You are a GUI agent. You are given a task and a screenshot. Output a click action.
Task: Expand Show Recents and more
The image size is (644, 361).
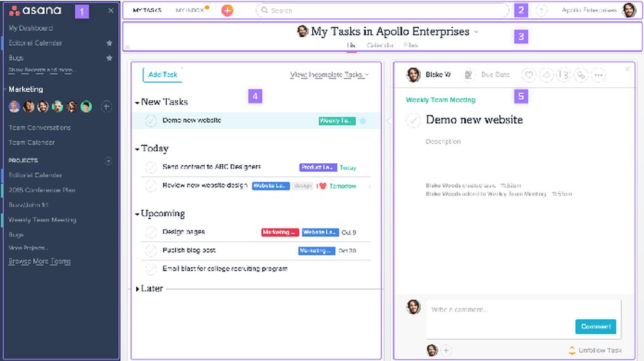pos(42,70)
